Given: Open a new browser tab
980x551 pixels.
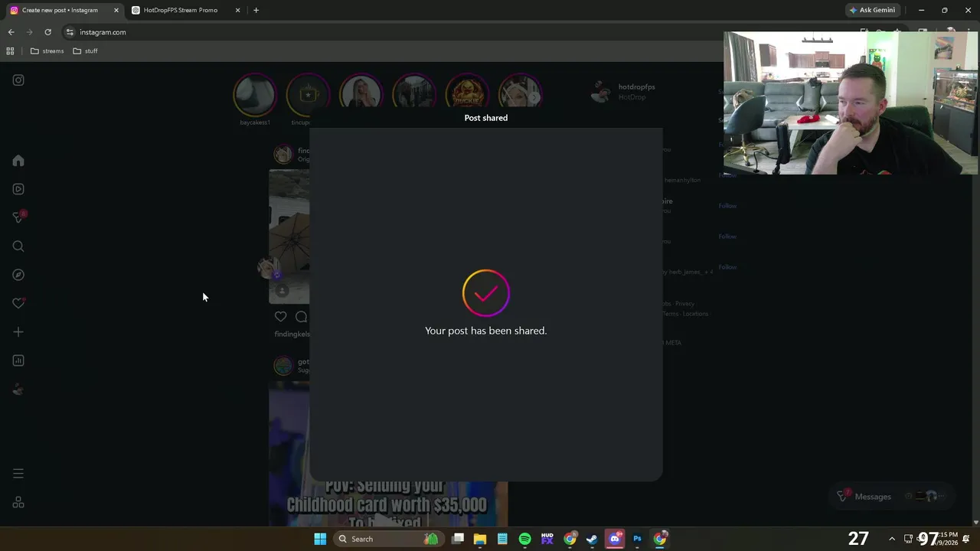Looking at the screenshot, I should (x=256, y=10).
